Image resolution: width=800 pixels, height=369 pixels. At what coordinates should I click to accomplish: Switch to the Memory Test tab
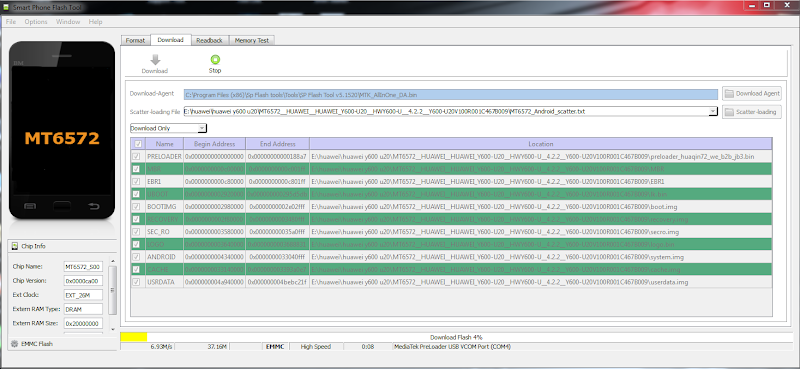252,40
